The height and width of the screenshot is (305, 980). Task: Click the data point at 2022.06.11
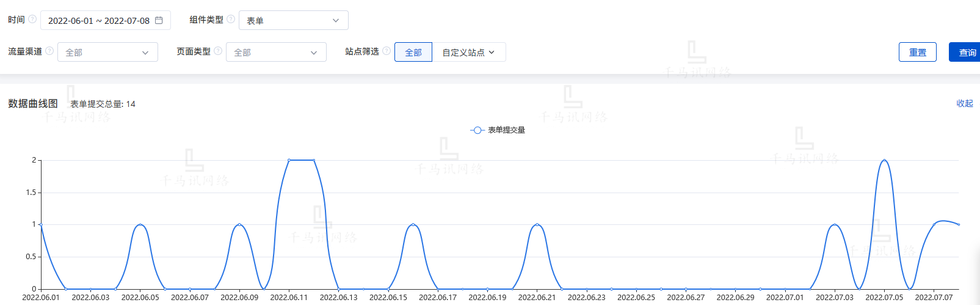pos(289,160)
